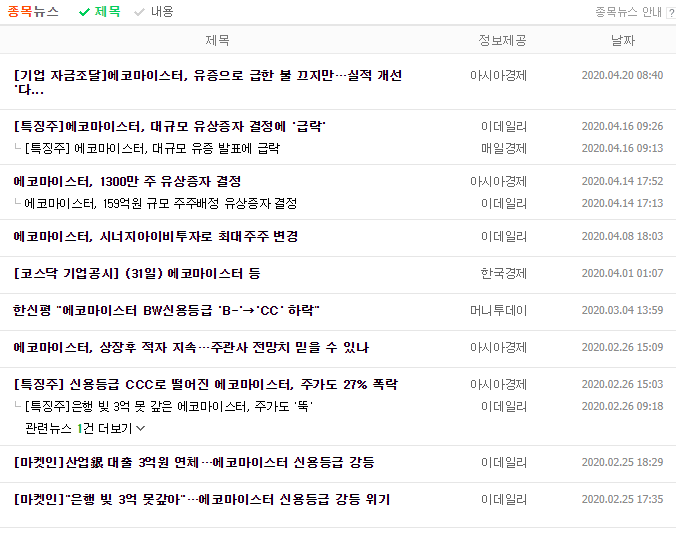Expand 관련뉴스 1건 더보기
Screen dimensions: 676x538
click(85, 428)
